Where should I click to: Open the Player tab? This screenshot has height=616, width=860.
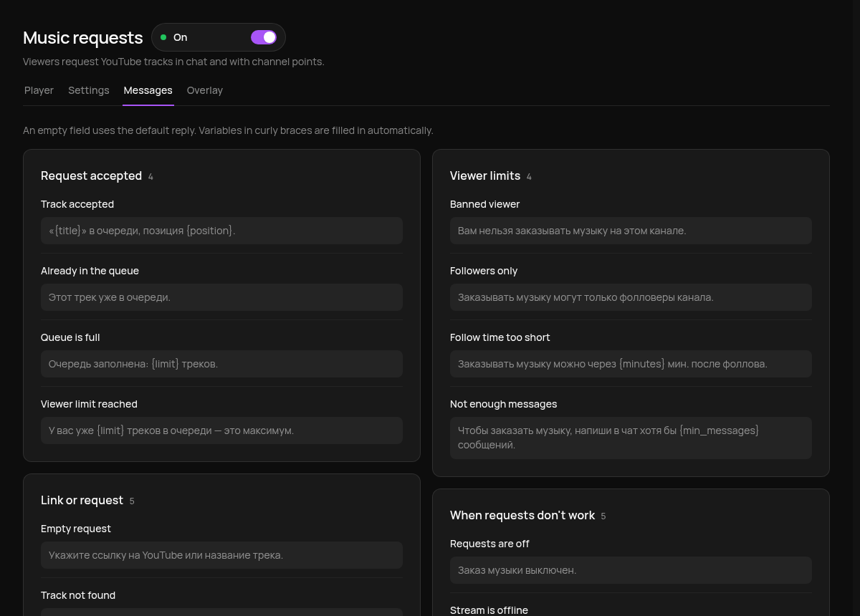[x=39, y=90]
